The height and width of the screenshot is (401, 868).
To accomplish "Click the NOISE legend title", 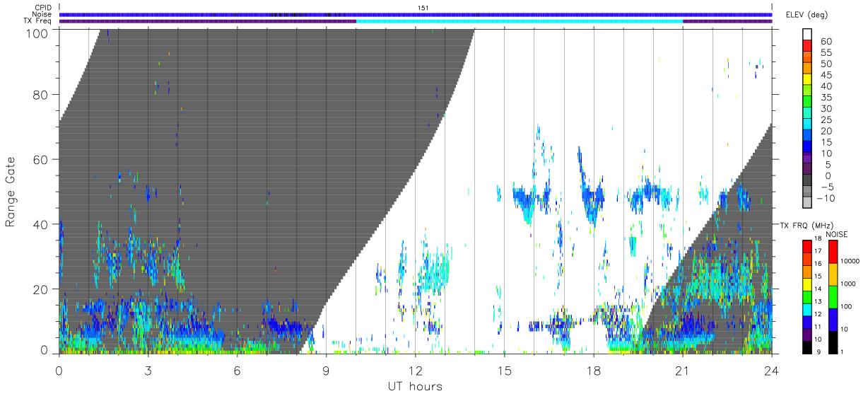I will [837, 234].
